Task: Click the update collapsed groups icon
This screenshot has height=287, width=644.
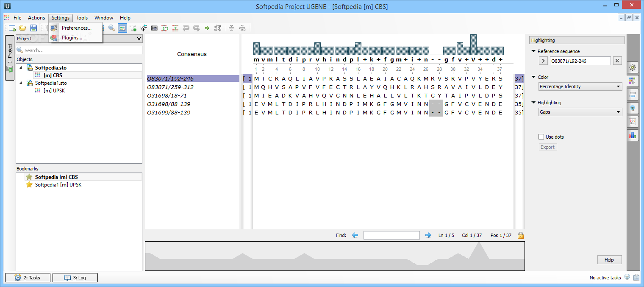Action: pyautogui.click(x=242, y=28)
